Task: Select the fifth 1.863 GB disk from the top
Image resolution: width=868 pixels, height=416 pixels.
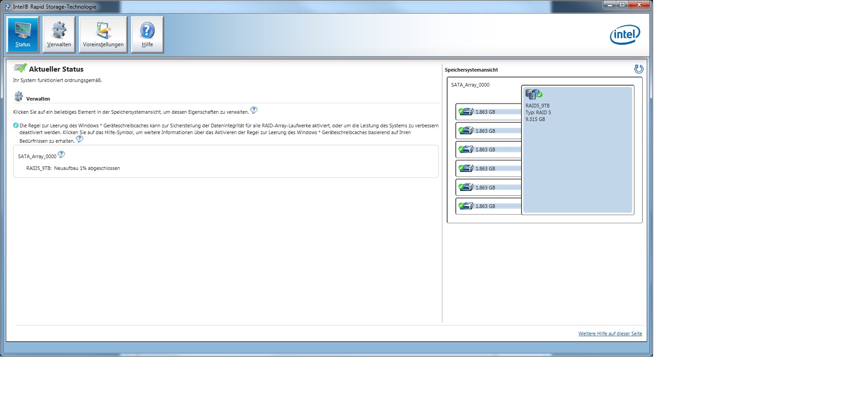Action: (488, 188)
